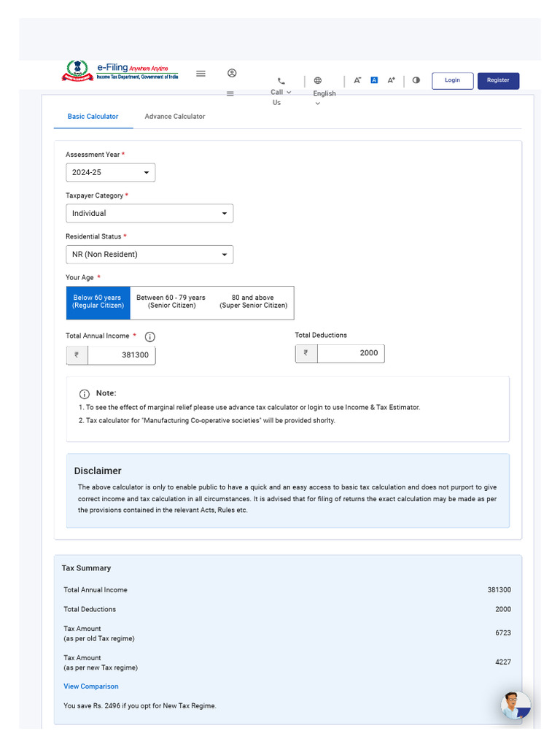Click the Login button
This screenshot has width=560, height=747.
point(452,80)
